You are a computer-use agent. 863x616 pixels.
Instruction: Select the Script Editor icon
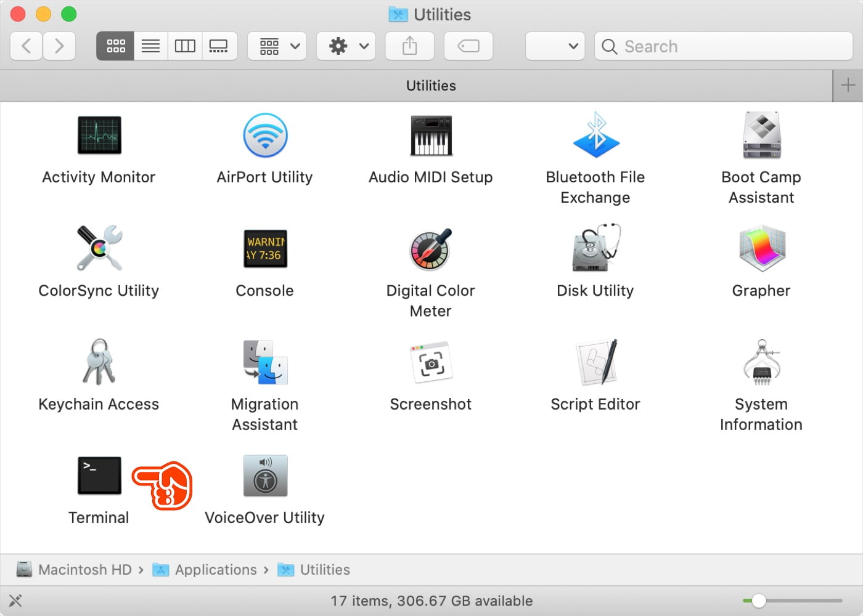coord(596,362)
